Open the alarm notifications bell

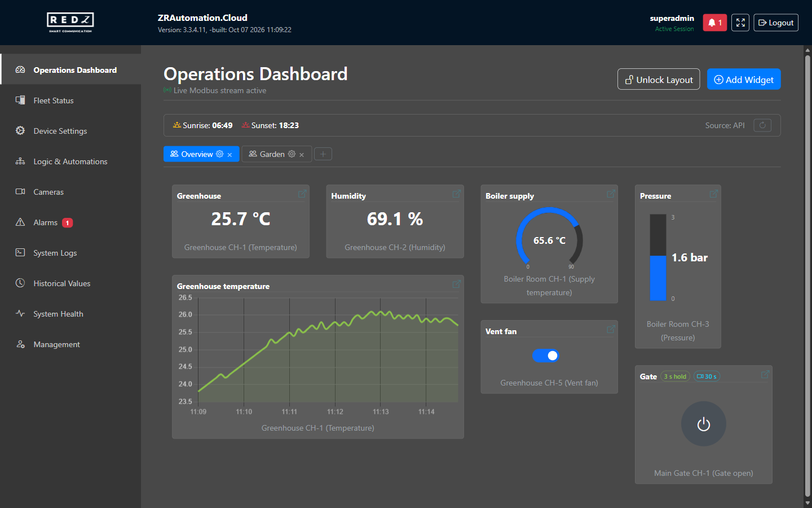pos(714,23)
